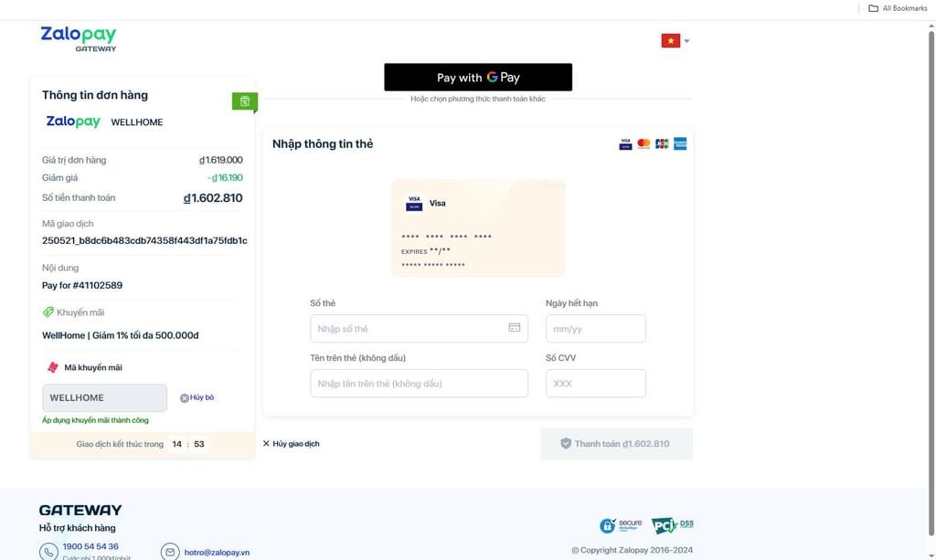Image resolution: width=936 pixels, height=560 pixels.
Task: Open the hotro@zalopay.vn email link
Action: pyautogui.click(x=217, y=553)
